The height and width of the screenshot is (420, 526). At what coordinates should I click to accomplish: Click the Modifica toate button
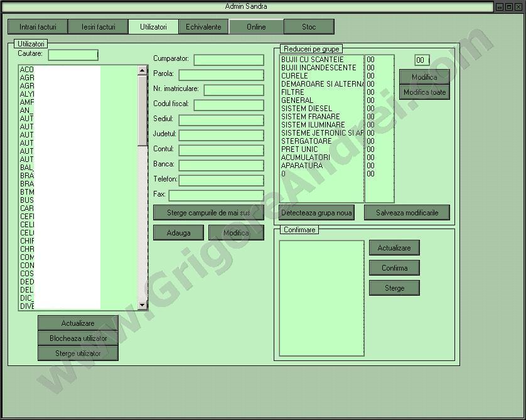424,92
